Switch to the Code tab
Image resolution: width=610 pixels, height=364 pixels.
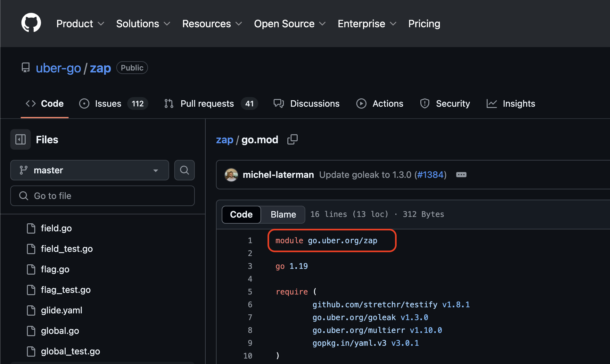45,103
